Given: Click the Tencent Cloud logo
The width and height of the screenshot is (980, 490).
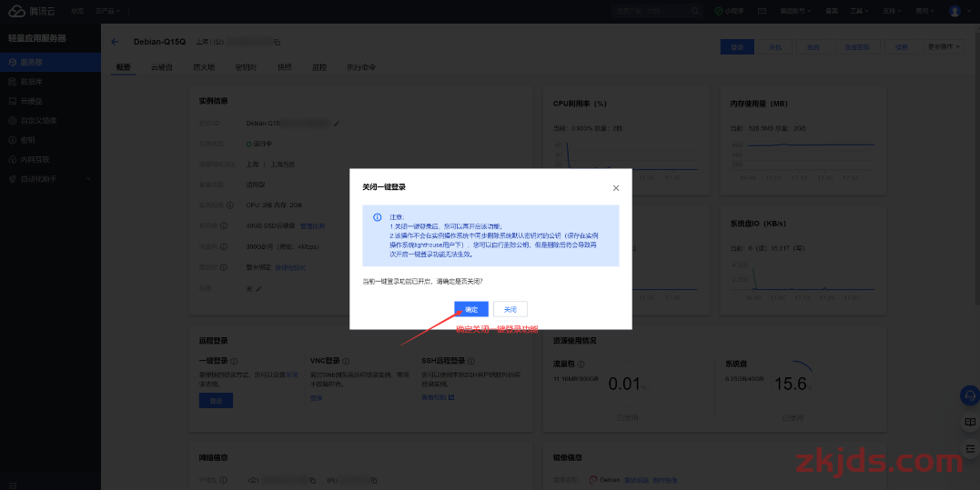Looking at the screenshot, I should tap(32, 11).
